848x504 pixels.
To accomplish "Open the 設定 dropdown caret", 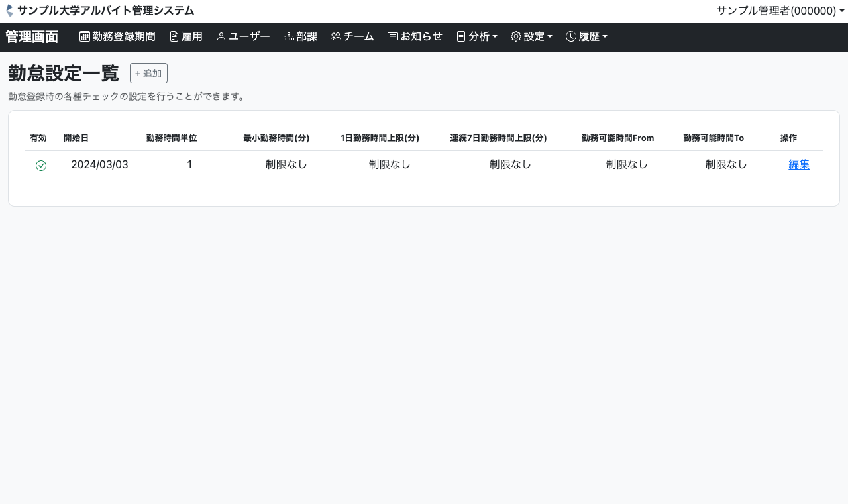I will 550,37.
